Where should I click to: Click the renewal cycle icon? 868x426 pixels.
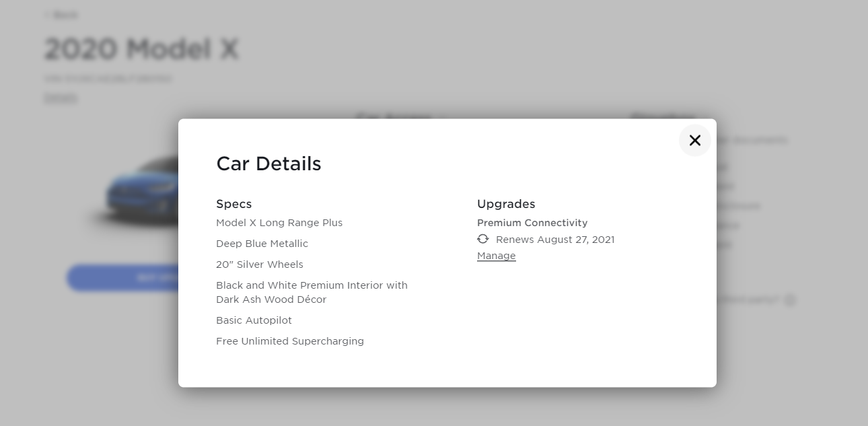pos(482,239)
